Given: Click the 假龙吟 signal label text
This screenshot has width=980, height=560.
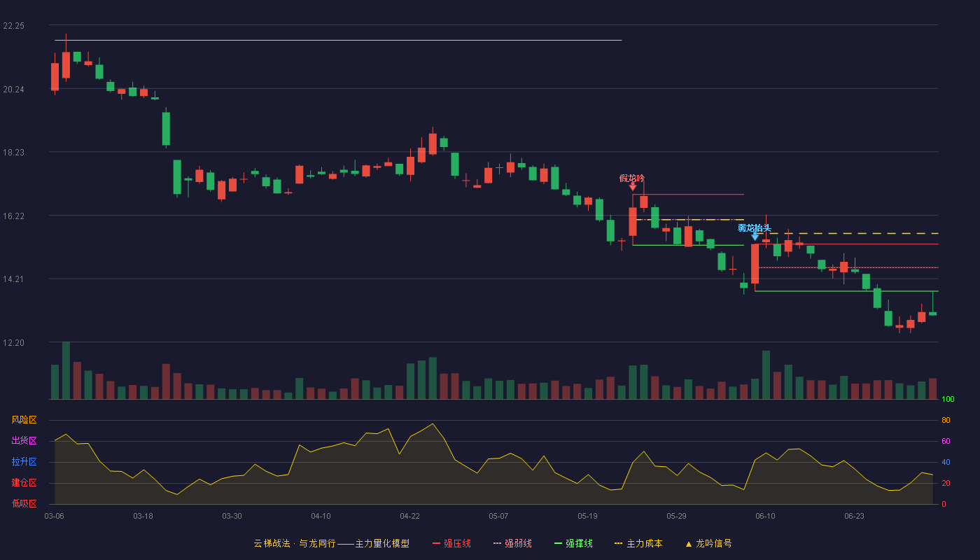Looking at the screenshot, I should pyautogui.click(x=632, y=178).
